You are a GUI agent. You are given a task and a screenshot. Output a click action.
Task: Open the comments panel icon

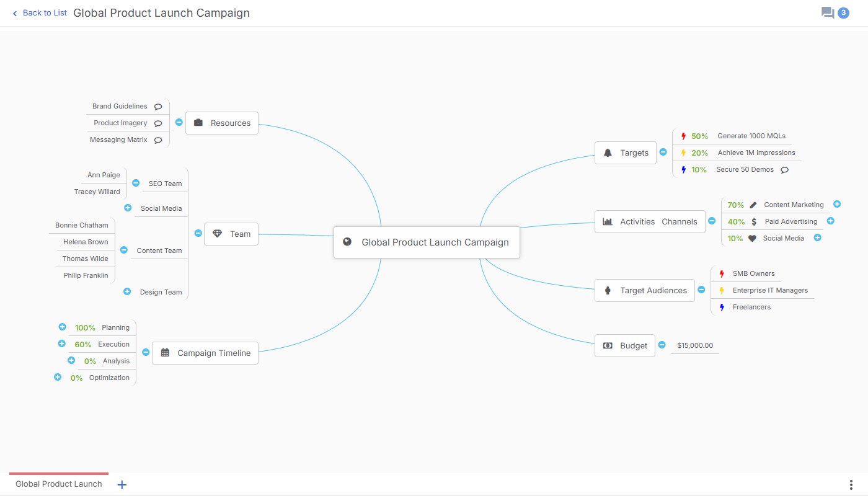point(828,12)
